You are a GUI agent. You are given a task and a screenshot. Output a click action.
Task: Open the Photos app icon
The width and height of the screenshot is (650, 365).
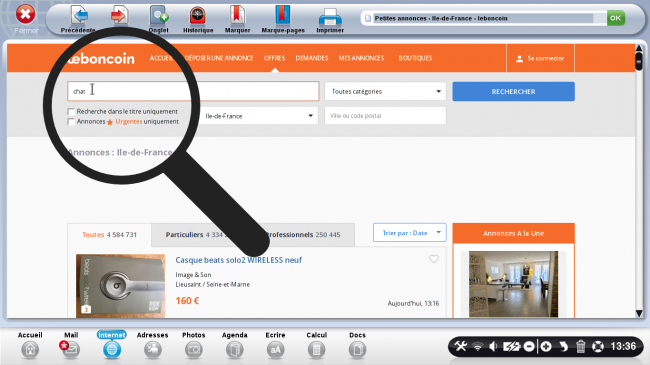194,350
